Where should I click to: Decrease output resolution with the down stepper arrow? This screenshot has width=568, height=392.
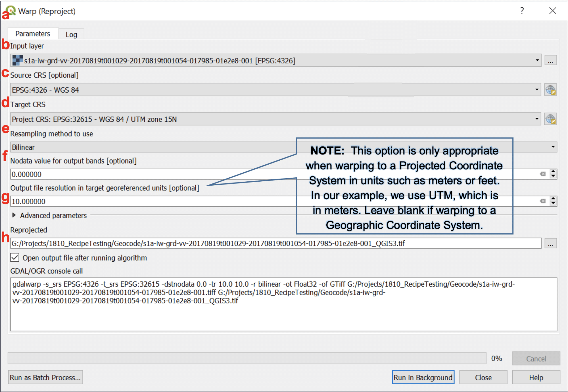pos(553,204)
